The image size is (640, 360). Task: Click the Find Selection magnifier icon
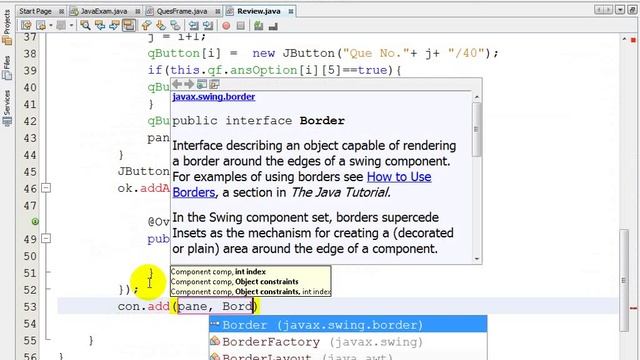tap(85, 26)
